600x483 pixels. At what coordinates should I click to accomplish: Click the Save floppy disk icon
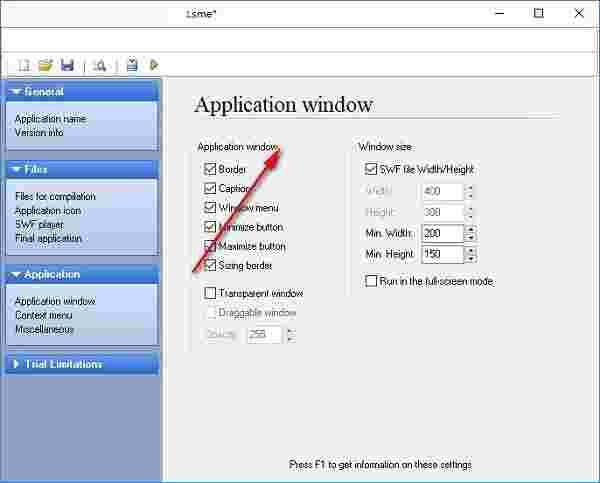(x=67, y=65)
